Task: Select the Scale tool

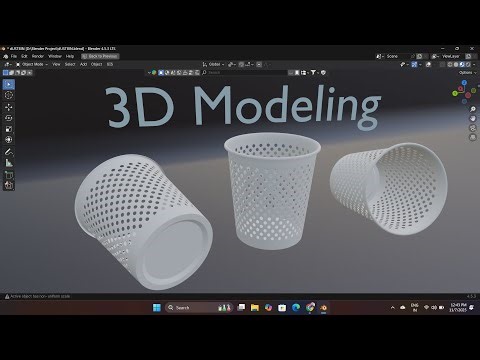Action: click(x=9, y=129)
